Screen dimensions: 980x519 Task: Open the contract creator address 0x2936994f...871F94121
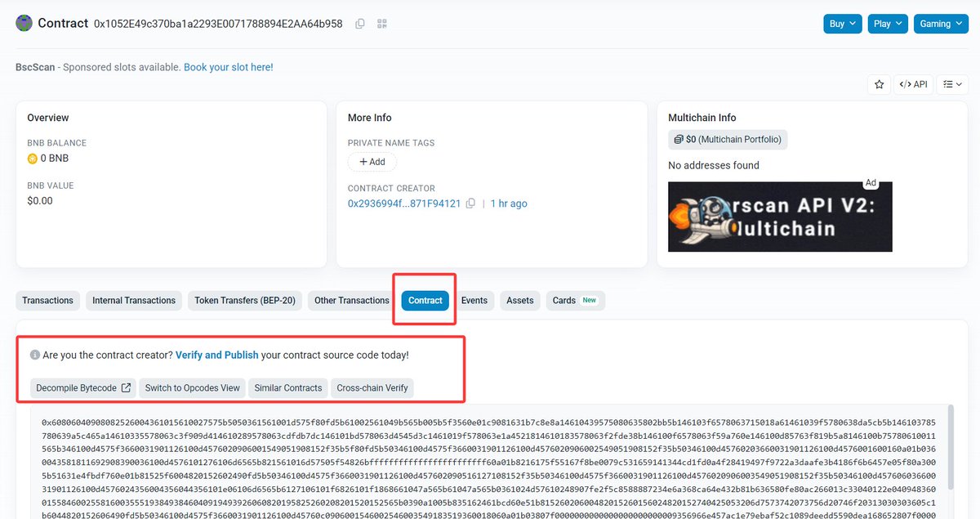[404, 204]
